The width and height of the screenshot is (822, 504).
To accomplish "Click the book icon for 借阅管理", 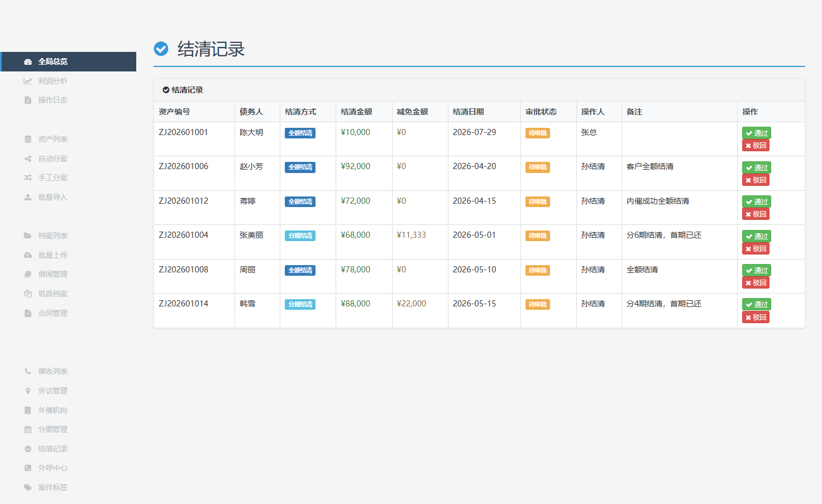I will coord(28,274).
